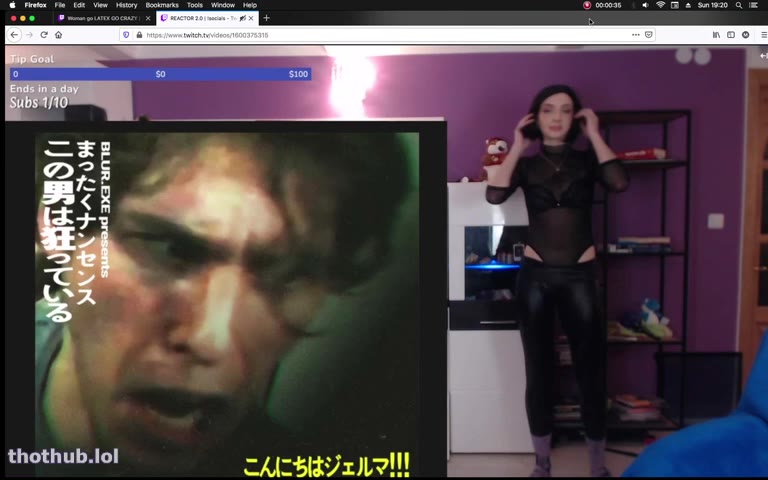Open the Firefox Library icon
The height and width of the screenshot is (480, 768).
(x=716, y=35)
